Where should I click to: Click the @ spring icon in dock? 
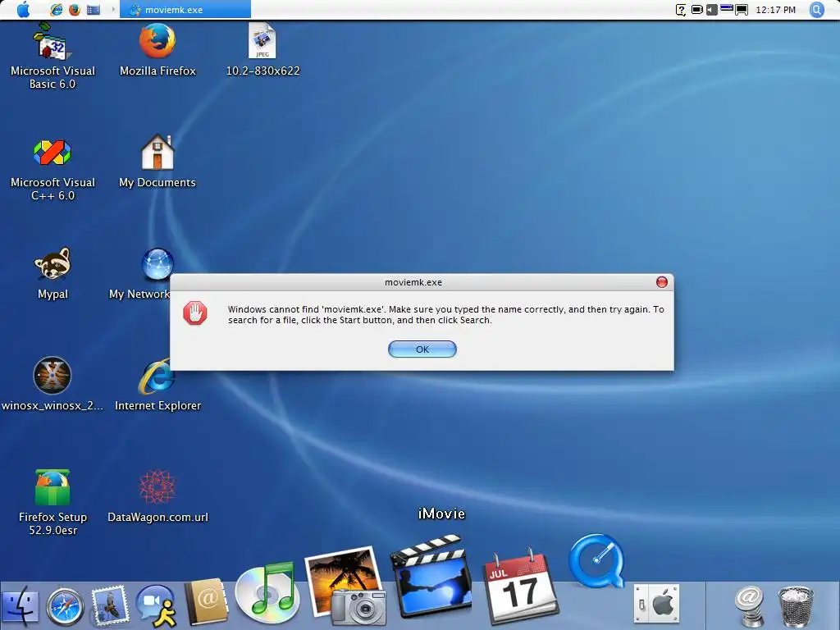coord(749,605)
